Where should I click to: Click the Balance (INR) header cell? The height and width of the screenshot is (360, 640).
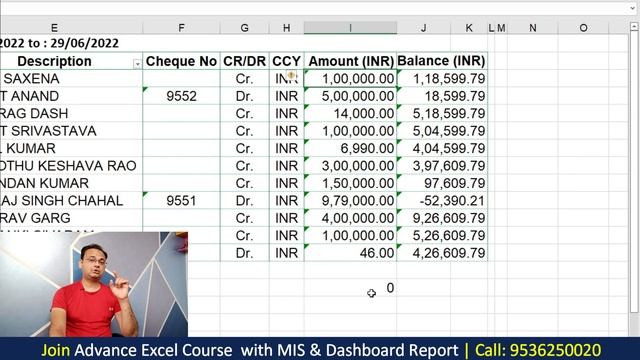442,61
